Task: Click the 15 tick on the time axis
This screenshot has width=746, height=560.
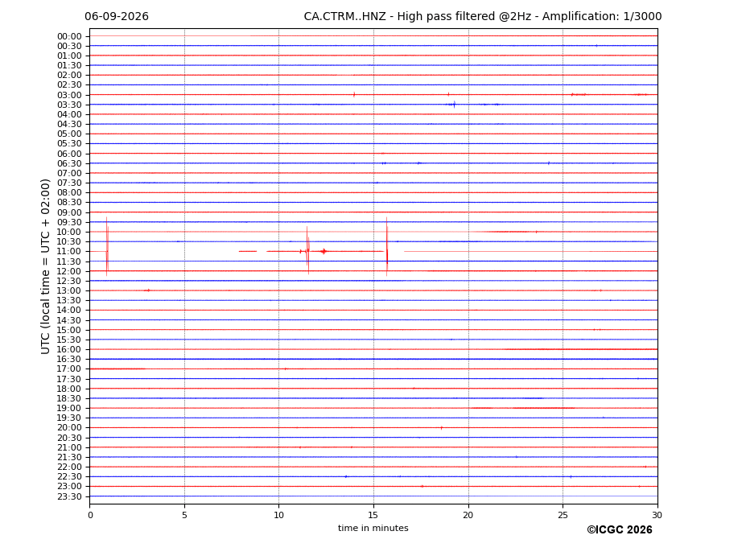Action: click(373, 515)
